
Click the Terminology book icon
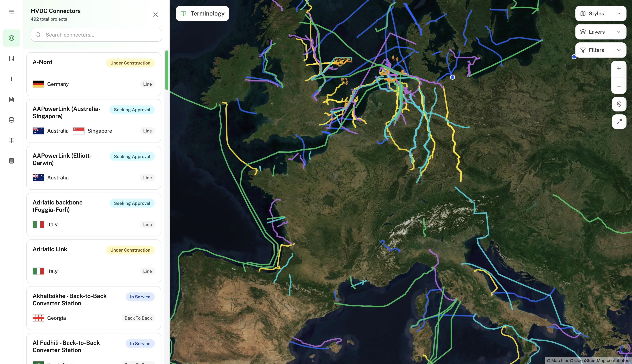183,14
